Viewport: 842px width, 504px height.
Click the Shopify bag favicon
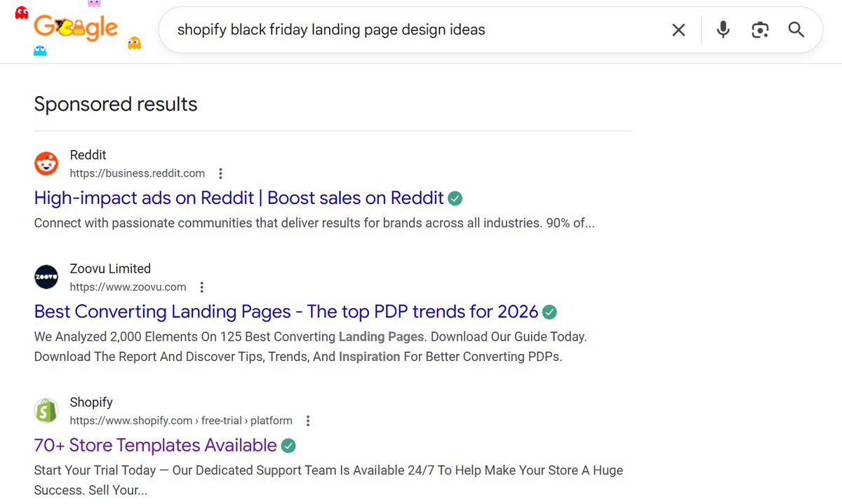click(46, 411)
